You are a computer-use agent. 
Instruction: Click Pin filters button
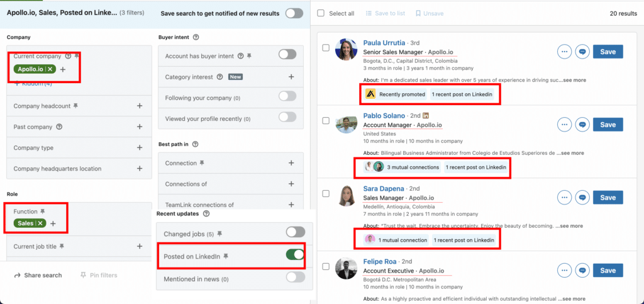pos(99,275)
